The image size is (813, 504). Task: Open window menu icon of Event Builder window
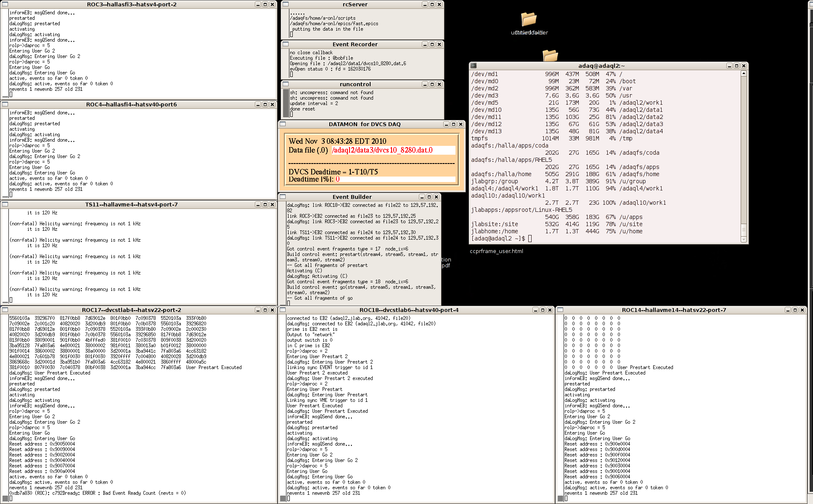[283, 197]
